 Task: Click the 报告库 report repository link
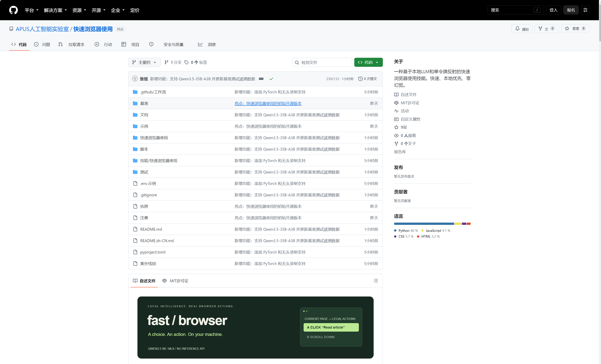click(x=400, y=152)
